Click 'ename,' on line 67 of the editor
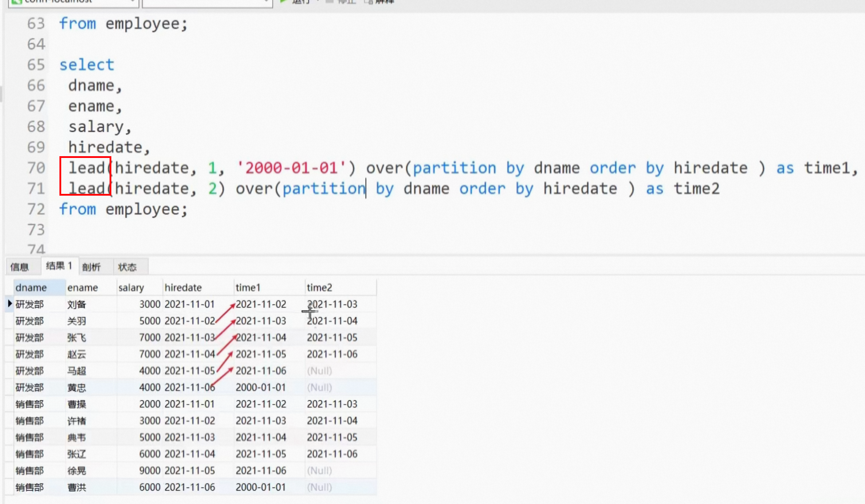 coord(95,106)
